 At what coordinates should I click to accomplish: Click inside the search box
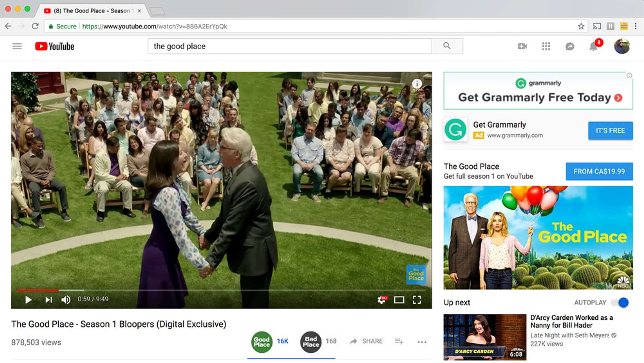point(290,46)
